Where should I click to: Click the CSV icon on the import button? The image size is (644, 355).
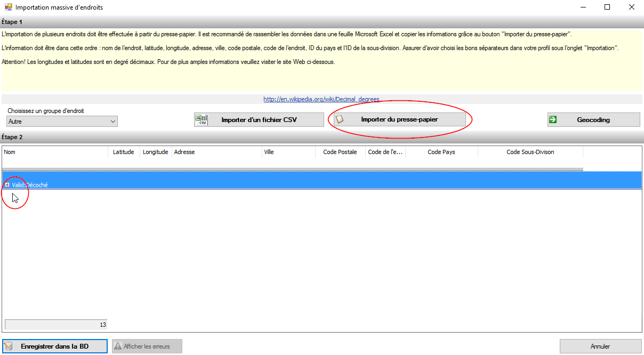coord(202,120)
